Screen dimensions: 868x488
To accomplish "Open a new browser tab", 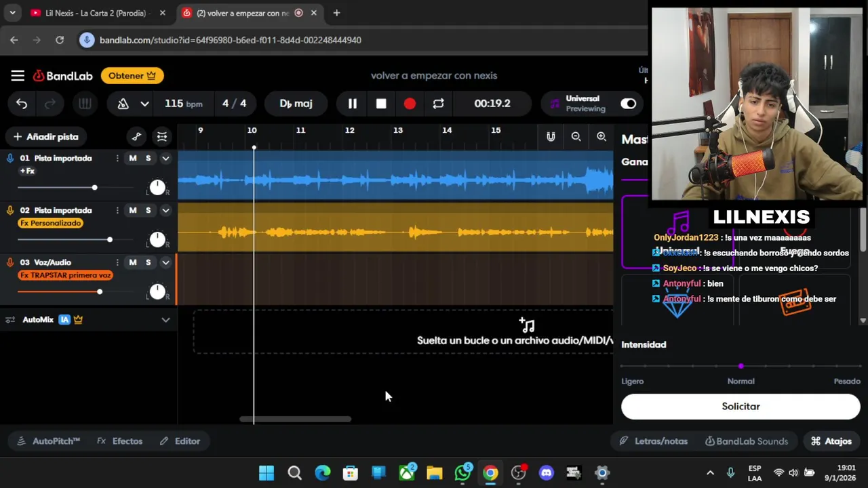I will [x=336, y=13].
